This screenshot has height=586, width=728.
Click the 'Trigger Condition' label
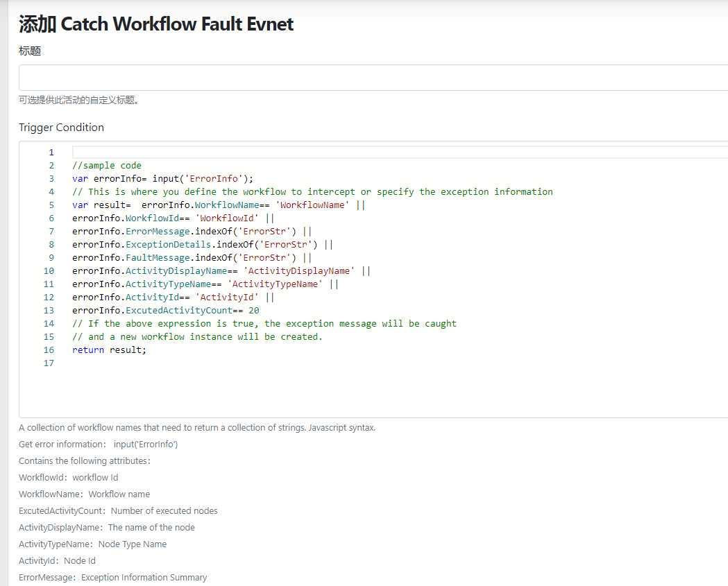pos(61,128)
